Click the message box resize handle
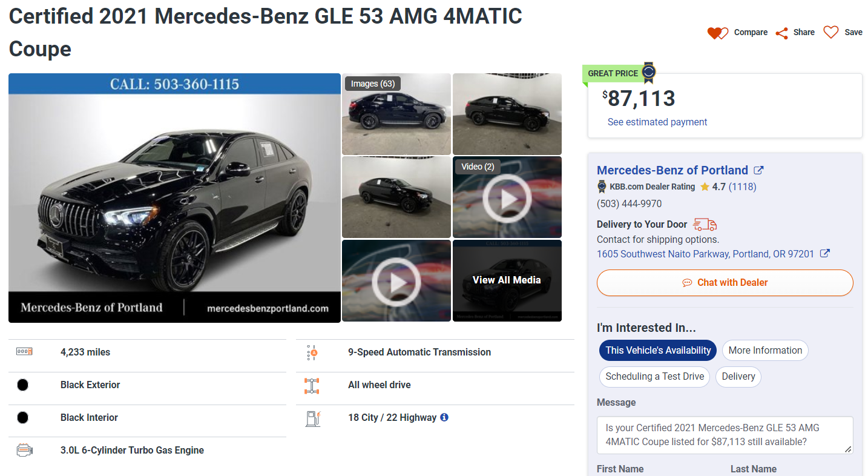 coord(848,449)
